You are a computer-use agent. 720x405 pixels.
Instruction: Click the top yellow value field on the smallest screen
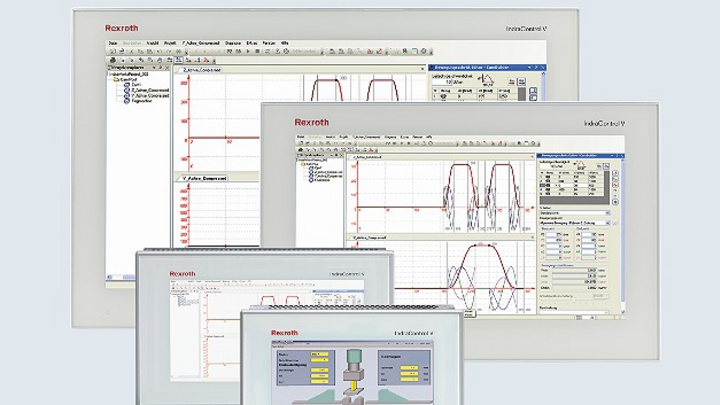coord(318,354)
